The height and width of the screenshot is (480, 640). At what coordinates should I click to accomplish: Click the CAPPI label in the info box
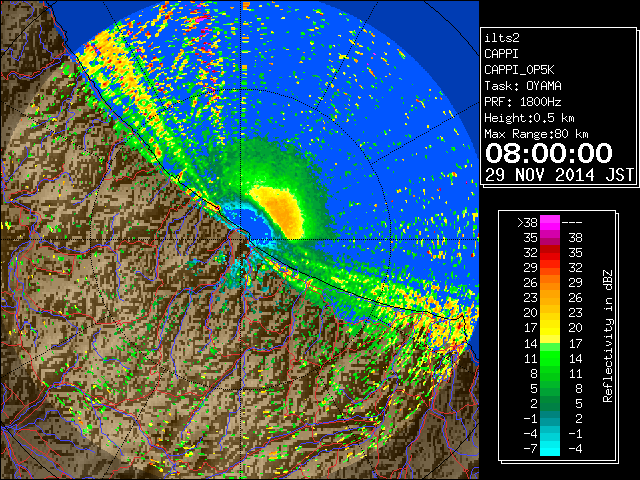tap(501, 54)
